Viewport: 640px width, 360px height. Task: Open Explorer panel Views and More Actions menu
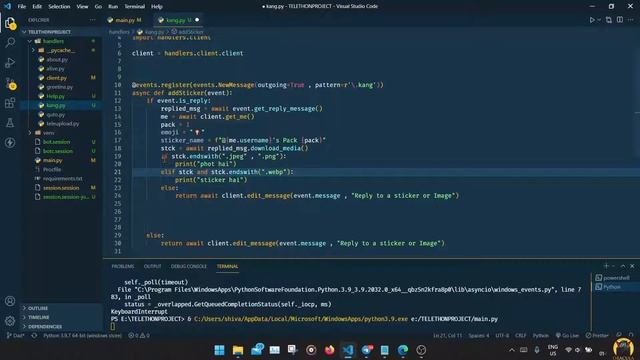(x=93, y=20)
